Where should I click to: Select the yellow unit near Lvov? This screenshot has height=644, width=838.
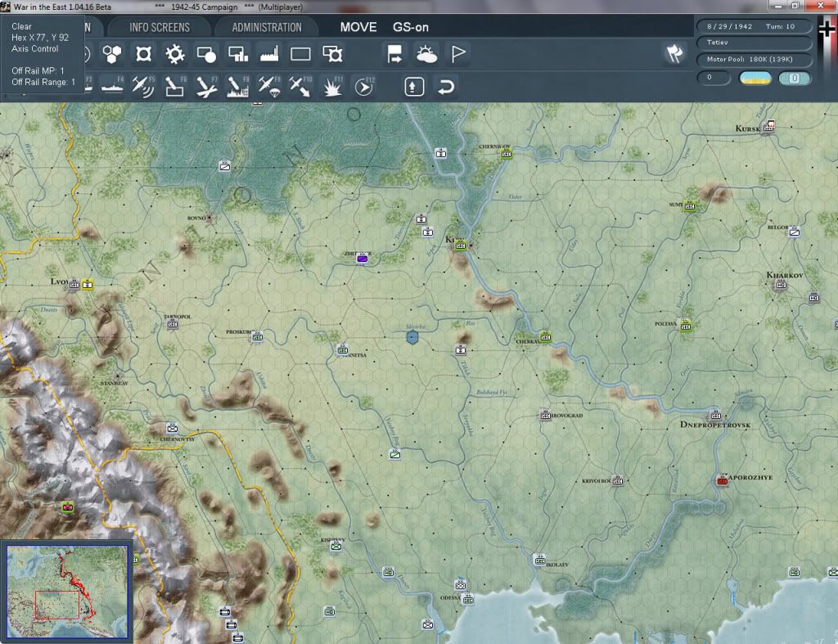pos(88,284)
